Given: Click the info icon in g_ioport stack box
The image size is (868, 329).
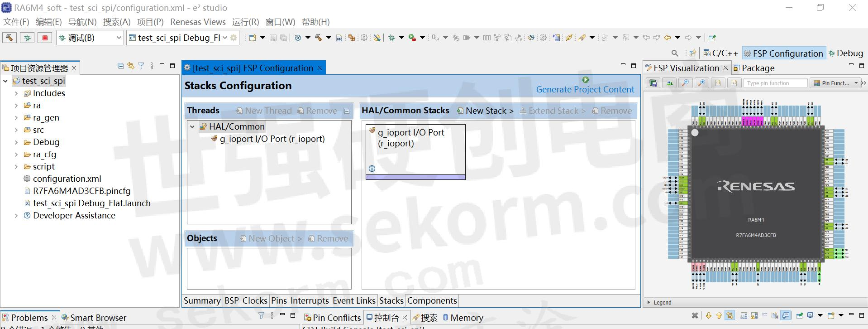Looking at the screenshot, I should click(x=372, y=169).
